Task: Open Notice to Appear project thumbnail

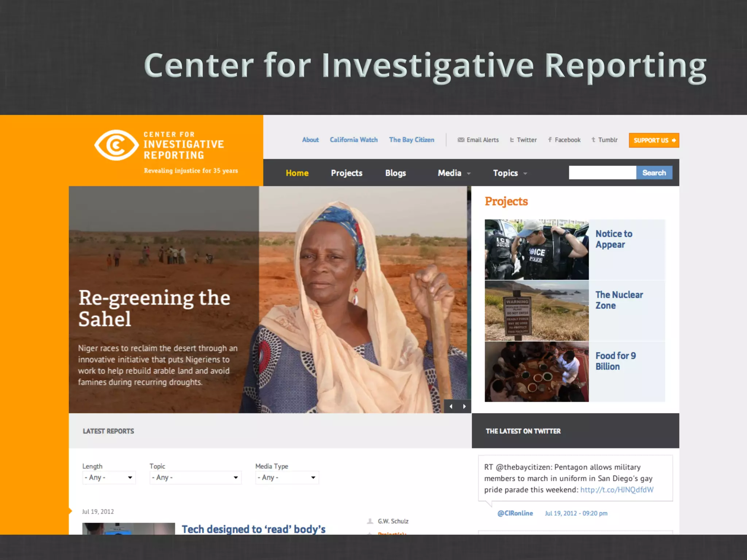Action: [x=537, y=250]
